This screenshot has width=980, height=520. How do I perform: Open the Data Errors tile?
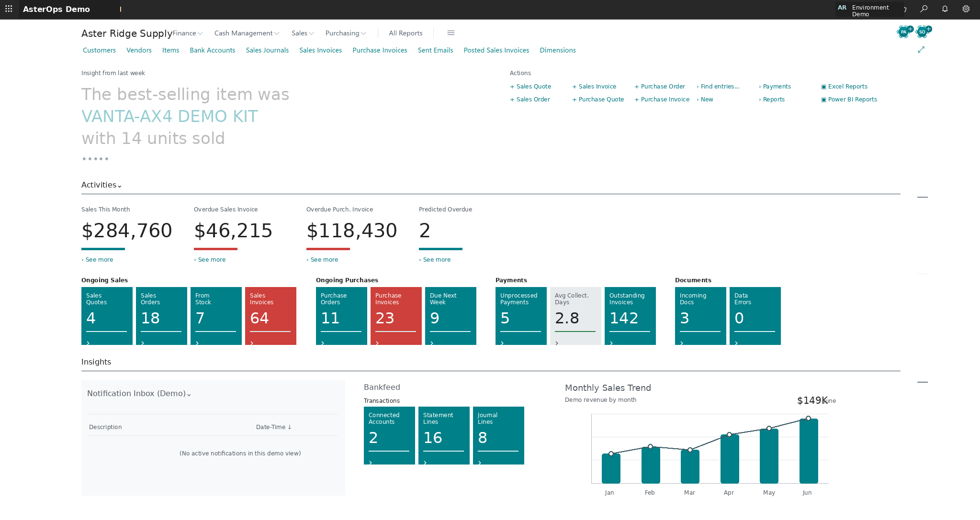(755, 316)
